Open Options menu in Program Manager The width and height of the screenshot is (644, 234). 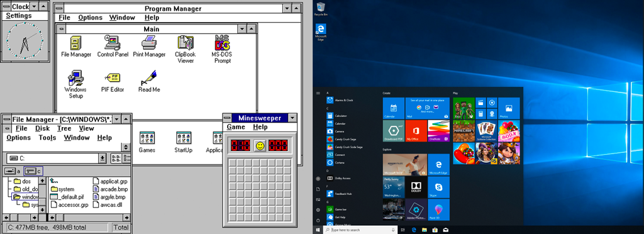[x=91, y=18]
